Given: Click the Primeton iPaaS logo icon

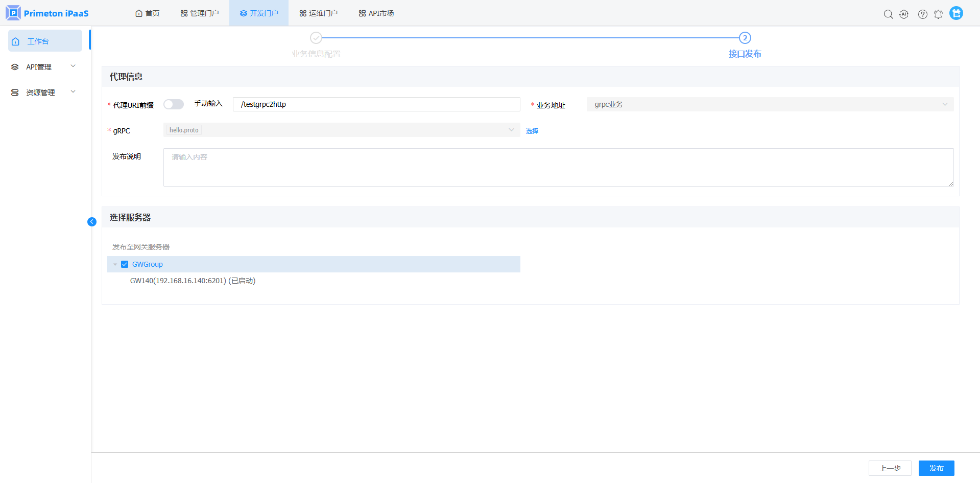Looking at the screenshot, I should coord(13,13).
